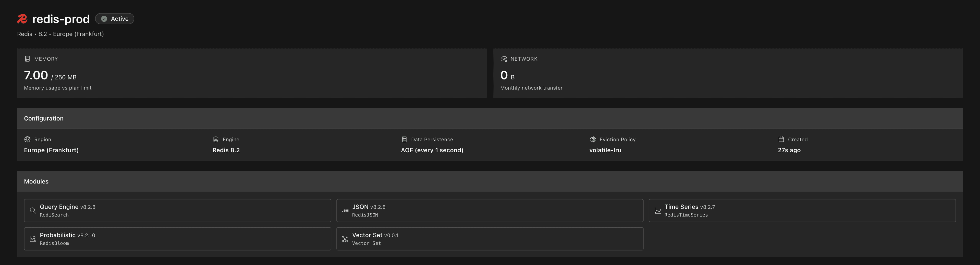Click the version label 'v0.0.1'
Screen dimensions: 980x265
pyautogui.click(x=391, y=236)
